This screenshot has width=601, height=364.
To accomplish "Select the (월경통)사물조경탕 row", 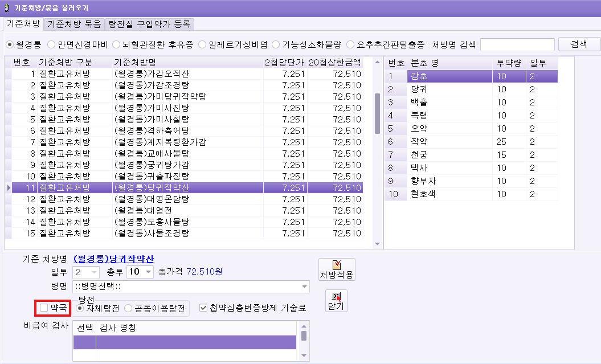I will (x=187, y=234).
